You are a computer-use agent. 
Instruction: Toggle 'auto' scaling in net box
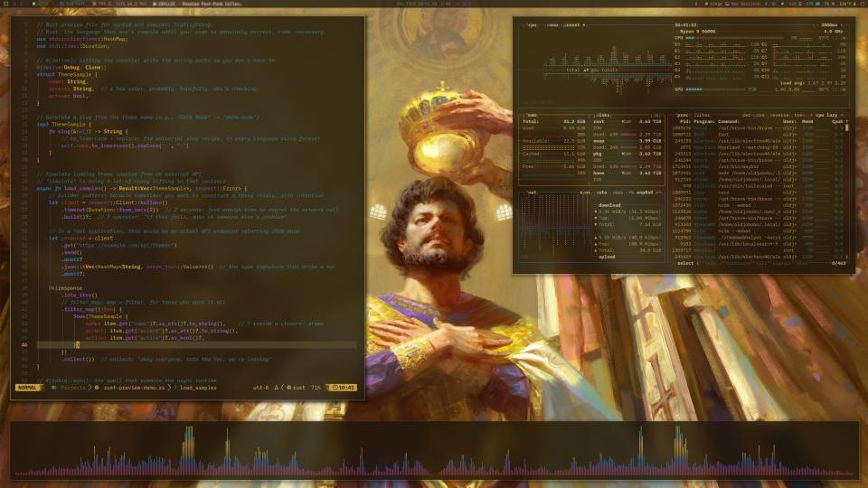(602, 192)
